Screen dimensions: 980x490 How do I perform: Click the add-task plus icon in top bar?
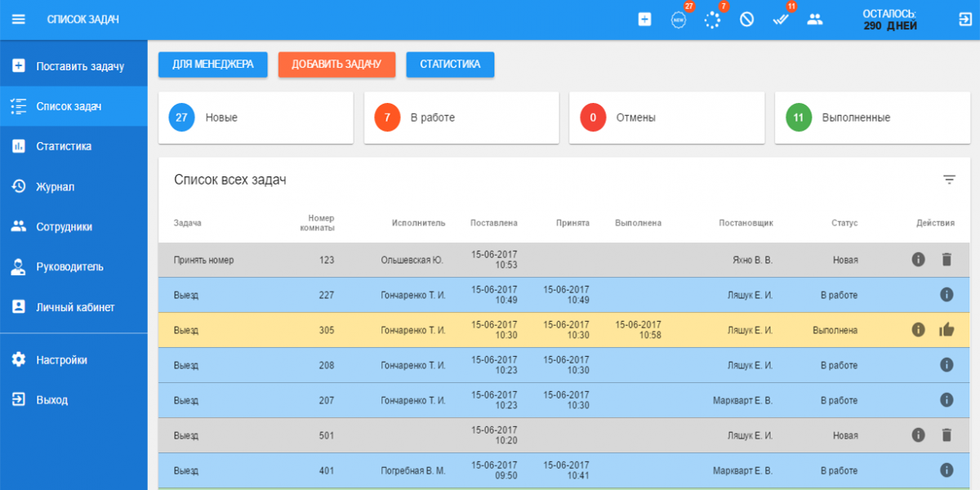coord(645,20)
